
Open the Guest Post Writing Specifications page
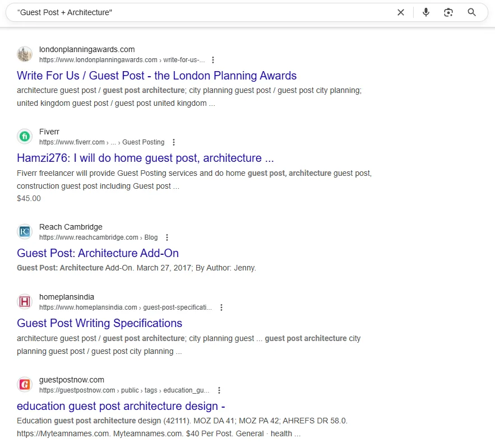pyautogui.click(x=99, y=323)
